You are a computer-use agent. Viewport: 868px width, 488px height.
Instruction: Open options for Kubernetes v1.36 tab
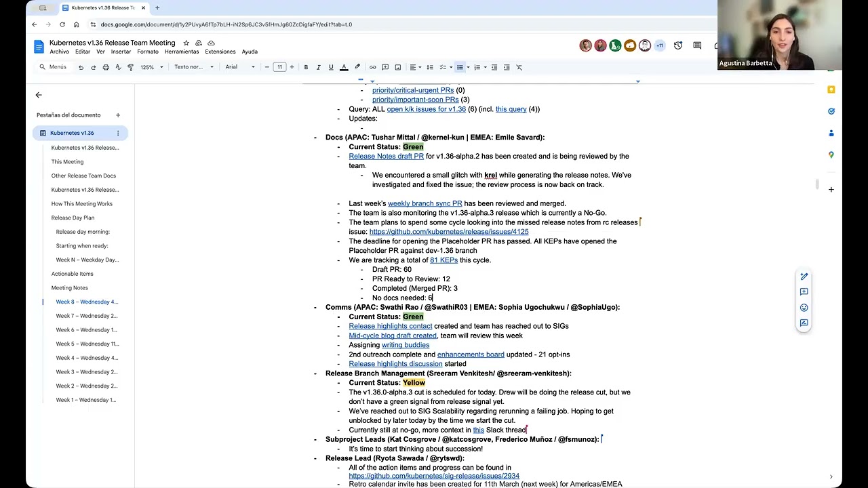click(118, 133)
